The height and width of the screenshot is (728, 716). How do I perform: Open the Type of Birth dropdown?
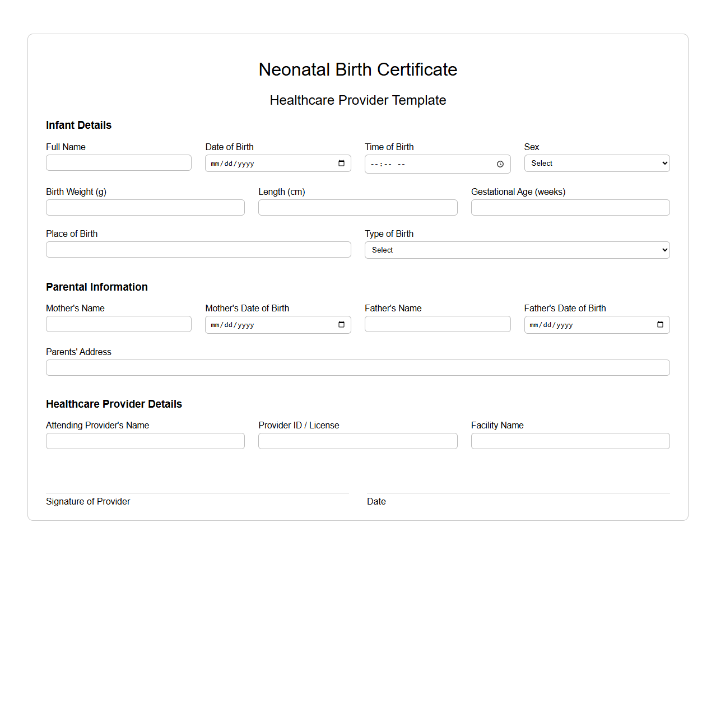(x=517, y=250)
